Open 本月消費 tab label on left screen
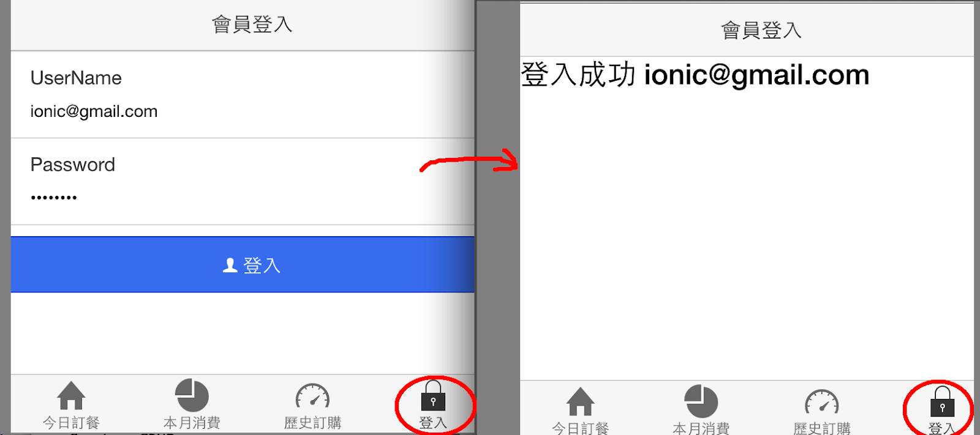 (x=192, y=423)
